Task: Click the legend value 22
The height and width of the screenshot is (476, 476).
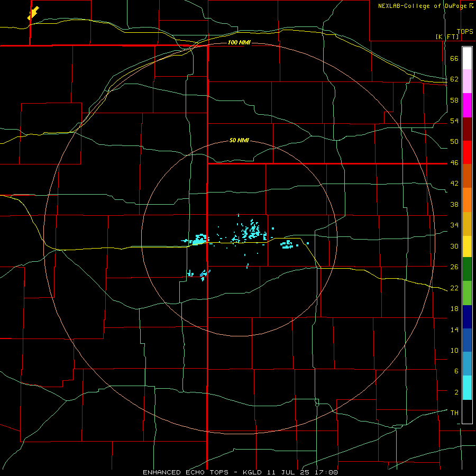Action: tap(454, 288)
